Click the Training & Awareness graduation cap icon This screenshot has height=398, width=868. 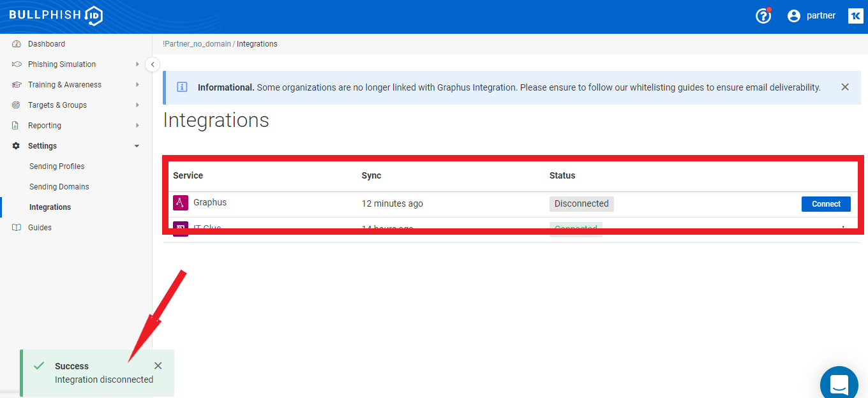coord(17,85)
